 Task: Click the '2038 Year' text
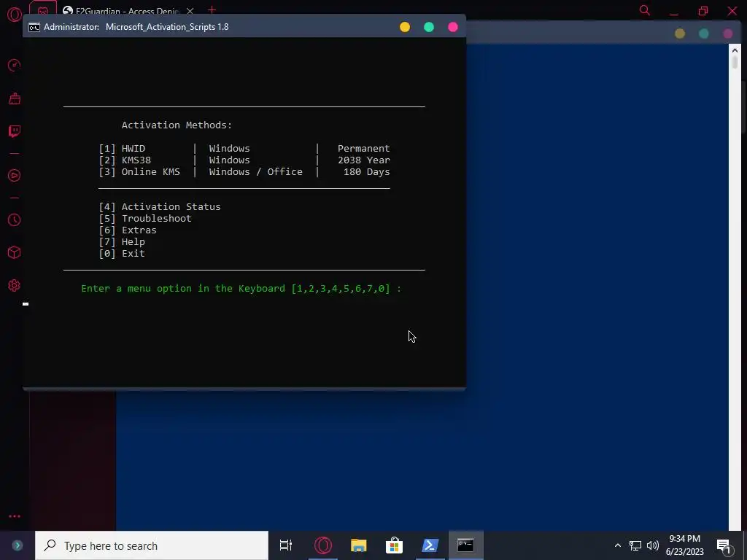(x=364, y=160)
